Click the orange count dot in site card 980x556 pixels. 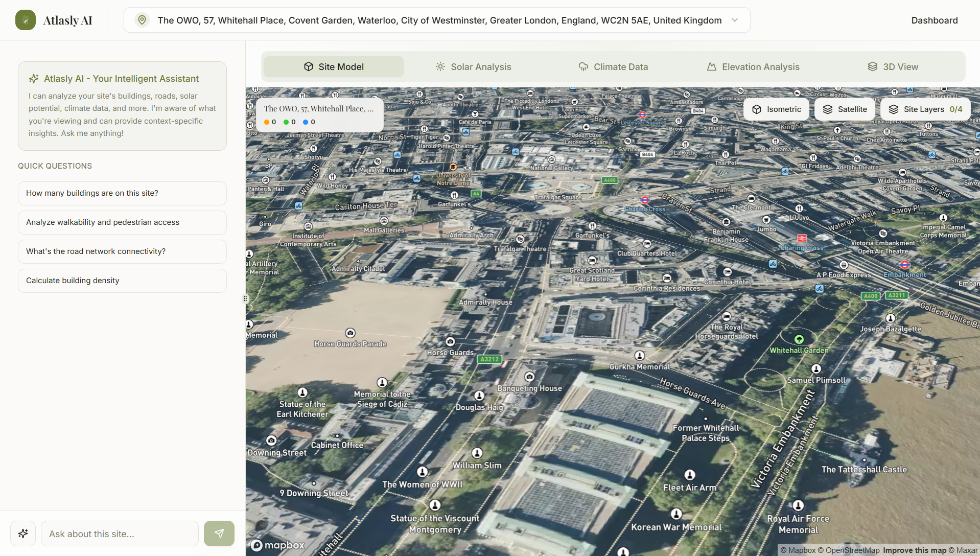coord(267,122)
